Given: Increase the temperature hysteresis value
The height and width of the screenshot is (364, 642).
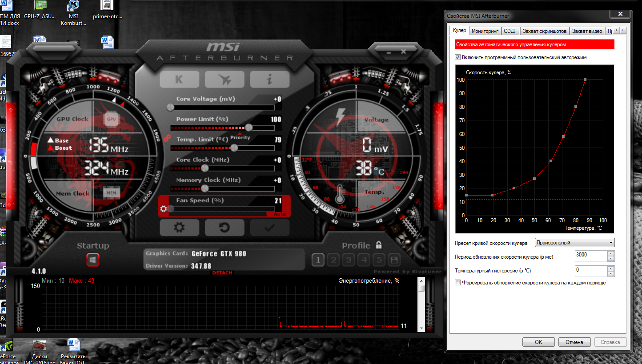Looking at the screenshot, I should [x=611, y=268].
